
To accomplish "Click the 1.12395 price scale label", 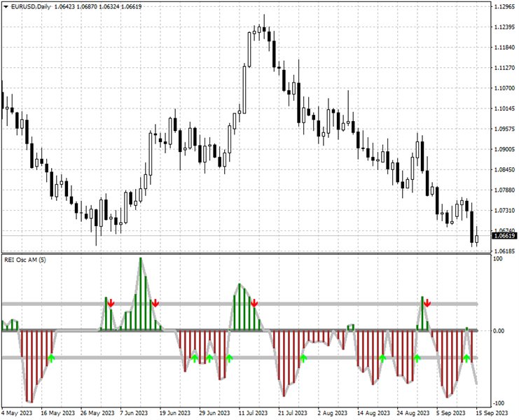I will click(504, 27).
